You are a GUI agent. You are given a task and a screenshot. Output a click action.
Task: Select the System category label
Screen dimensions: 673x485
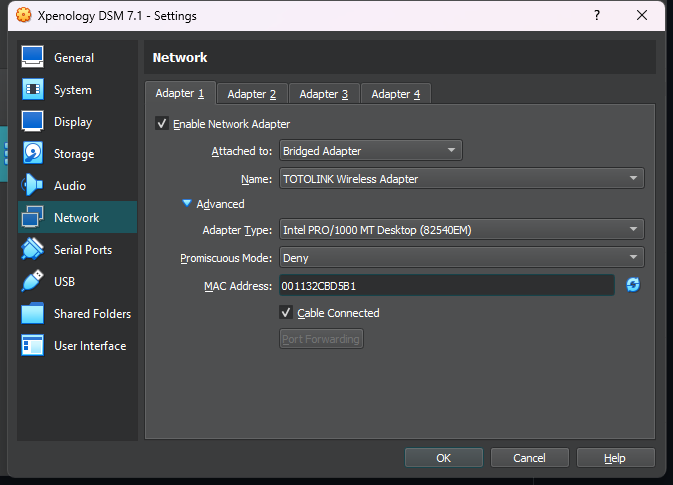click(73, 90)
